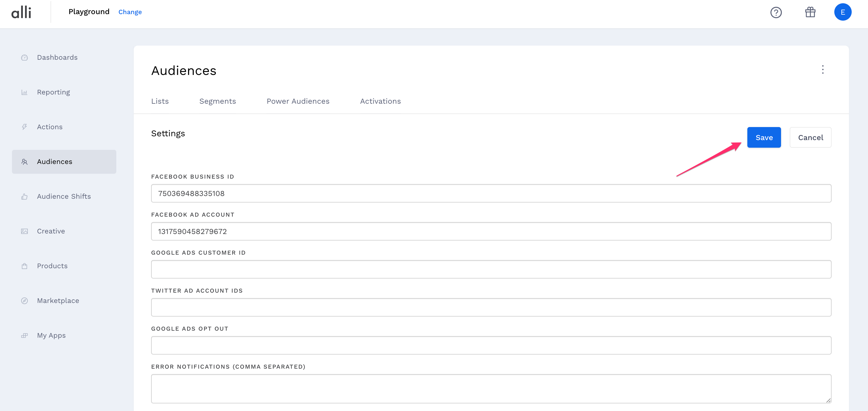This screenshot has width=868, height=411.
Task: Click the Marketplace compass icon
Action: pyautogui.click(x=25, y=301)
